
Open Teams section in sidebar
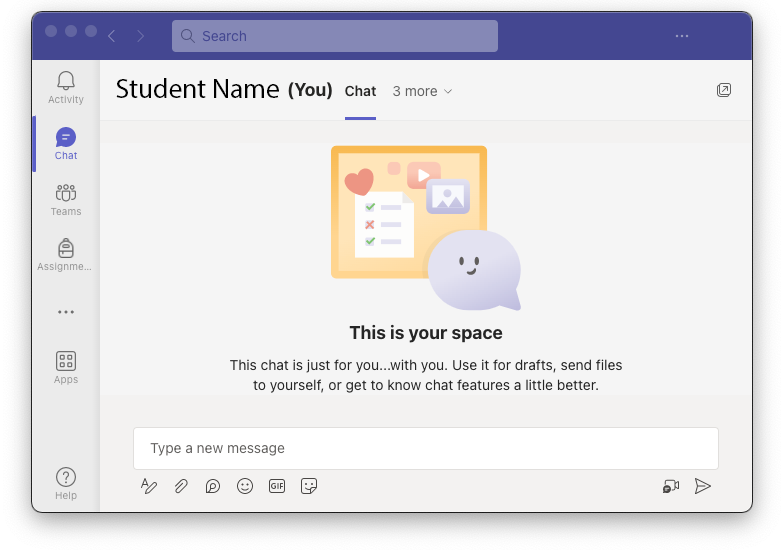[66, 199]
